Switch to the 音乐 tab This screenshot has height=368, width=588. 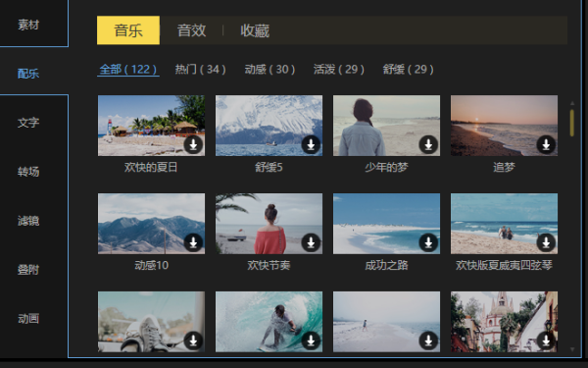[x=128, y=30]
